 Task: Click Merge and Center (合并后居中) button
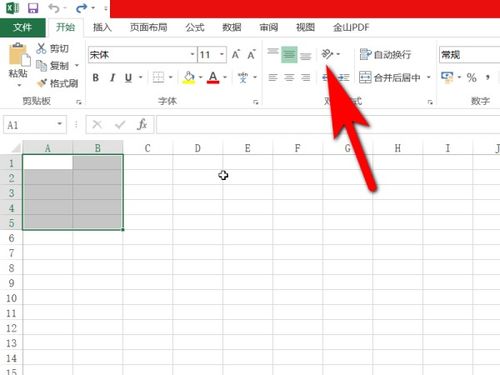(390, 78)
